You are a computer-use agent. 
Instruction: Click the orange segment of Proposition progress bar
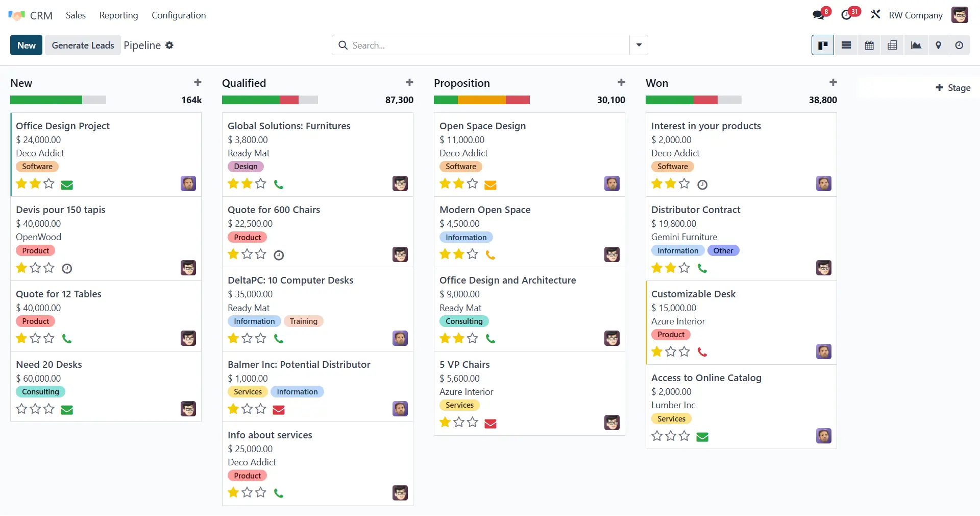481,100
